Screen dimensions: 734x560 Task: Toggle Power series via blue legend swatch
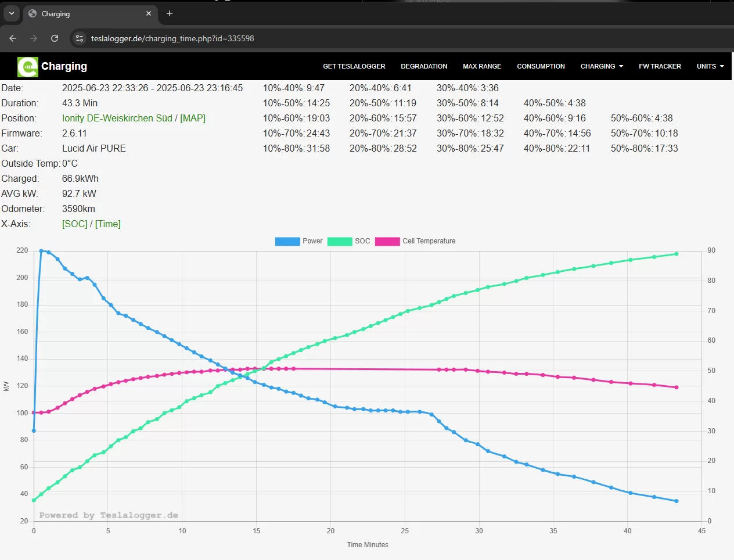[287, 241]
